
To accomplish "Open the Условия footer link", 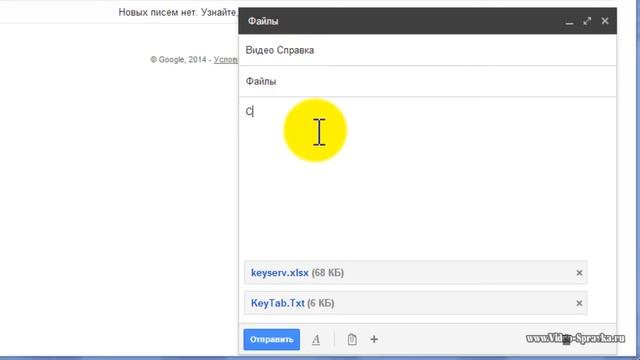I will point(226,60).
